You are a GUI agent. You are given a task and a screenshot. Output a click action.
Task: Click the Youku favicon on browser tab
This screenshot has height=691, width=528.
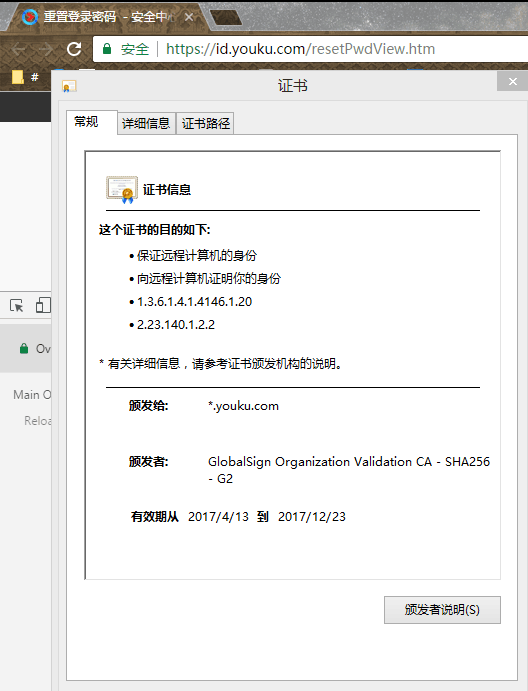click(x=30, y=17)
